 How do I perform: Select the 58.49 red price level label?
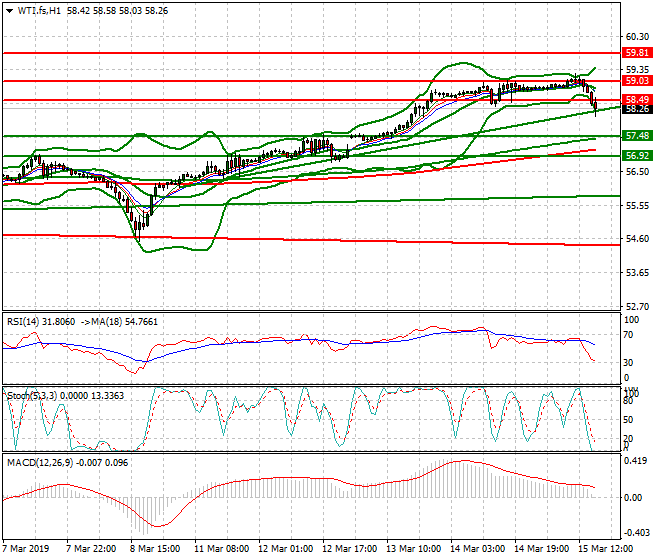637,100
